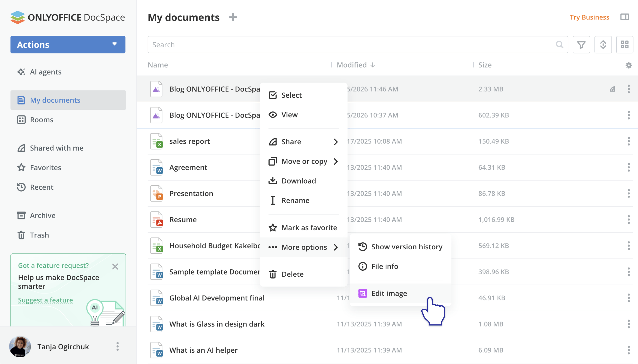Open table column settings gear
The width and height of the screenshot is (638, 364).
(x=628, y=65)
